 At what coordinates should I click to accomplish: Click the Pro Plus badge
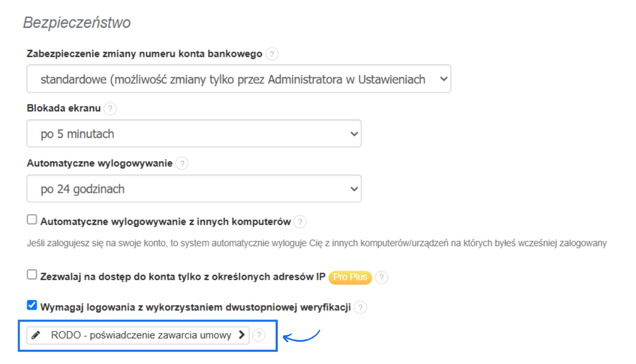tap(350, 278)
